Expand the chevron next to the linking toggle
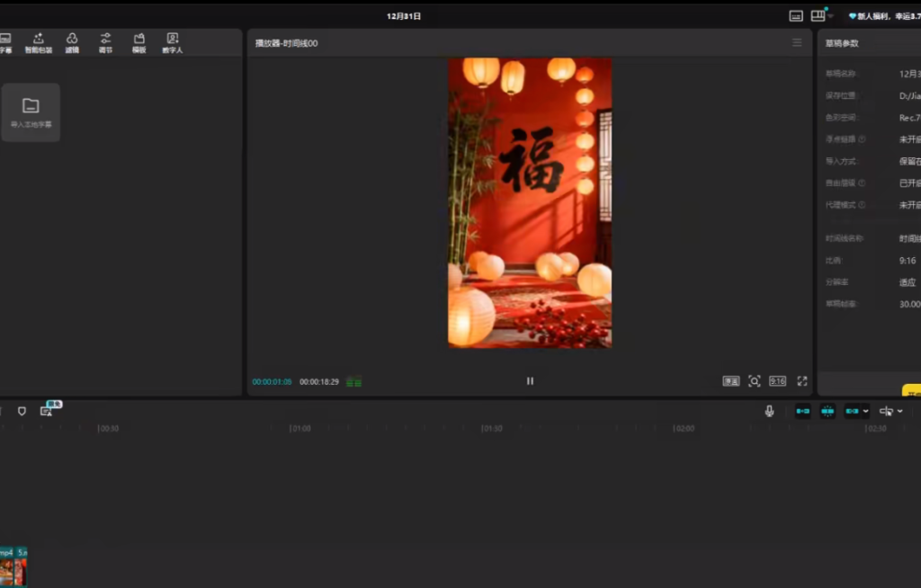The height and width of the screenshot is (588, 921). 864,411
